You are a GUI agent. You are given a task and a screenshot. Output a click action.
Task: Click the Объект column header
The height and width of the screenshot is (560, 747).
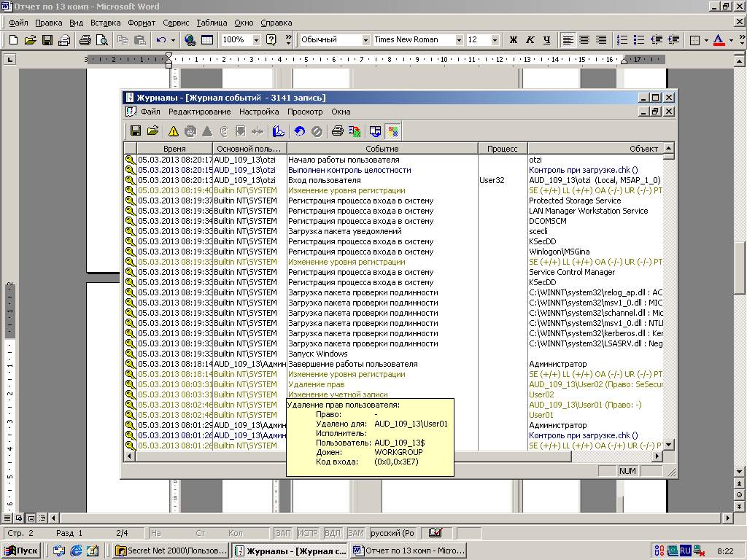point(595,149)
